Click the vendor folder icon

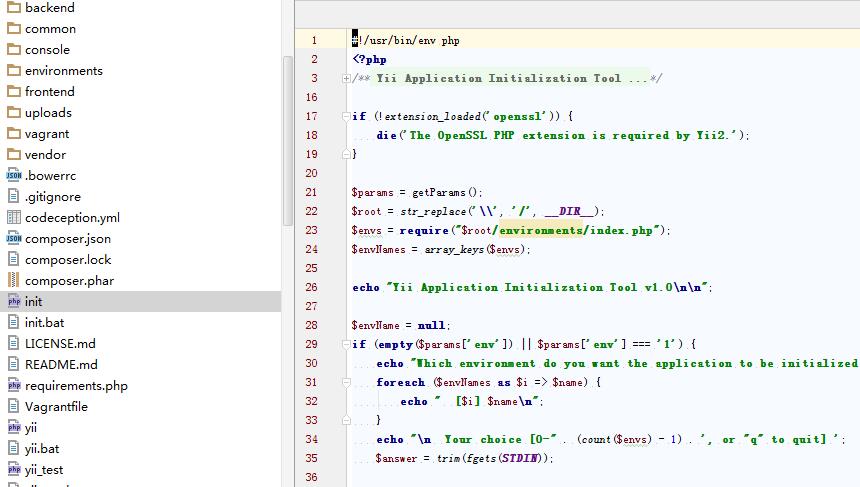tap(14, 155)
